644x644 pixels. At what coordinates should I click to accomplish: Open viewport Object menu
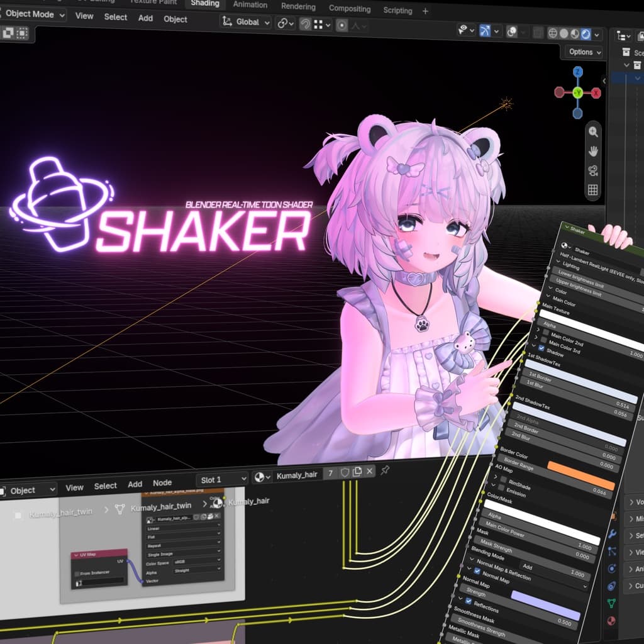point(175,19)
